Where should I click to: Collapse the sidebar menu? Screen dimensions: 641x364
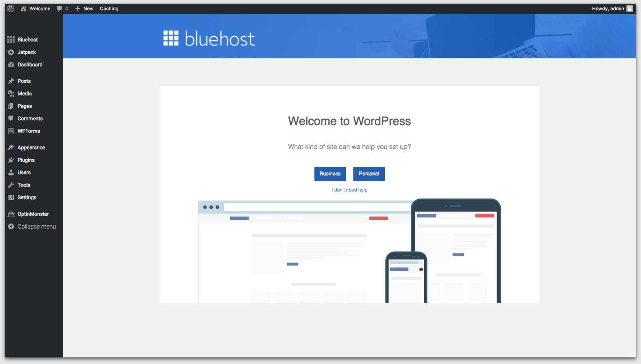(x=32, y=226)
